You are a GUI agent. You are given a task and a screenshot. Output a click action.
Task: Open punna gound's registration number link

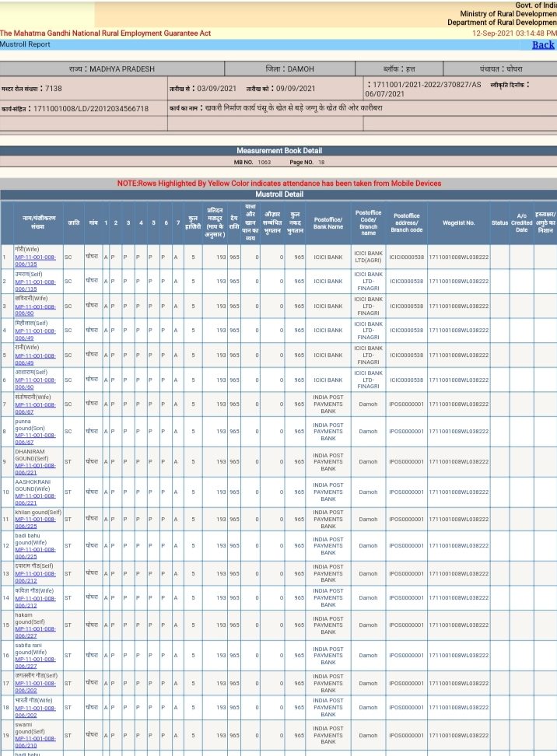tap(35, 439)
